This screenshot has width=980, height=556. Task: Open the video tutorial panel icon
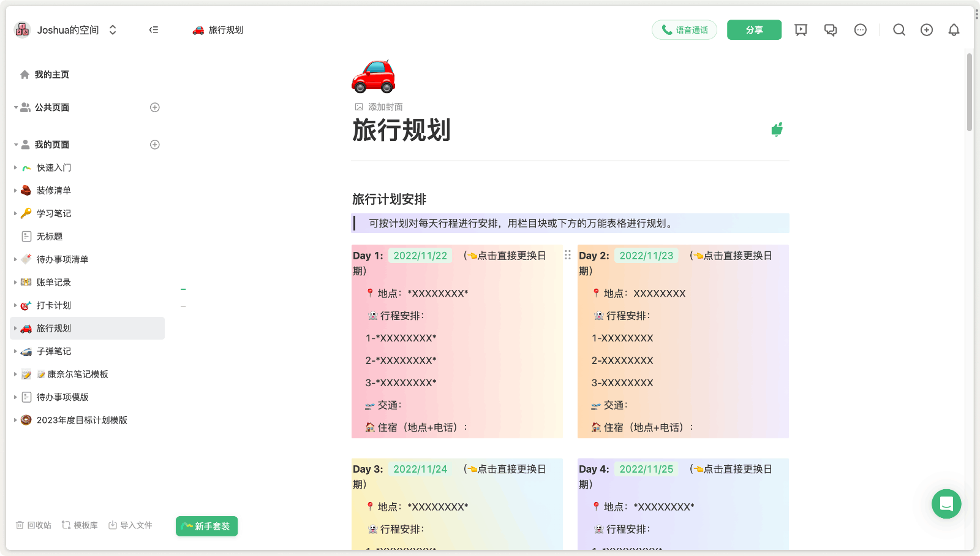tap(801, 29)
